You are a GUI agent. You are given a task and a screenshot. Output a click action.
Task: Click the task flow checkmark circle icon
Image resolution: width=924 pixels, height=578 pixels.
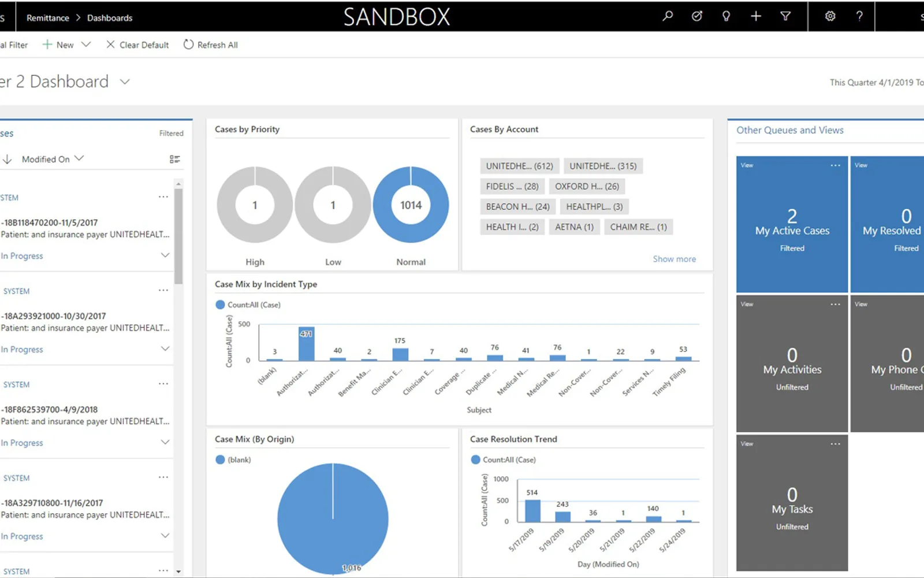[x=697, y=16]
